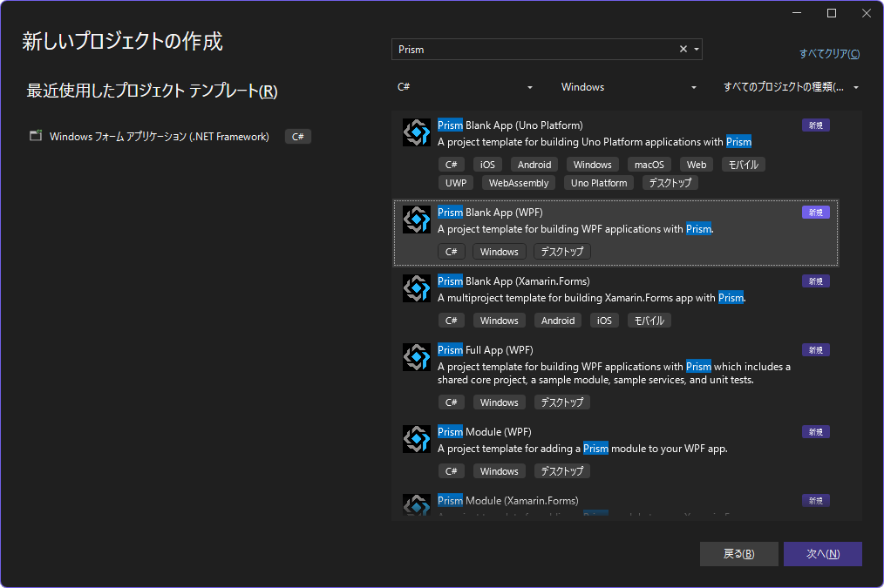Click the 新規 badge on Full App (WPF)
Viewport: 884px width, 588px height.
[816, 350]
